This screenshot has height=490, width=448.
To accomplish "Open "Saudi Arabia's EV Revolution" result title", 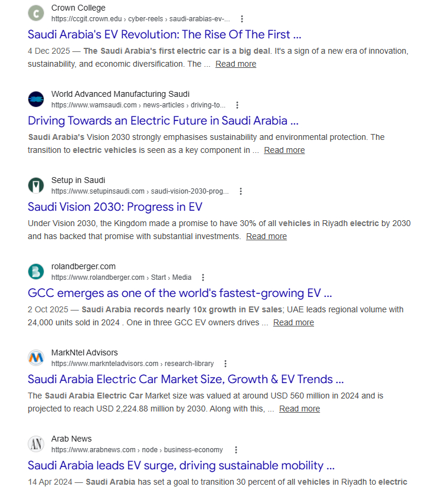I will point(165,34).
